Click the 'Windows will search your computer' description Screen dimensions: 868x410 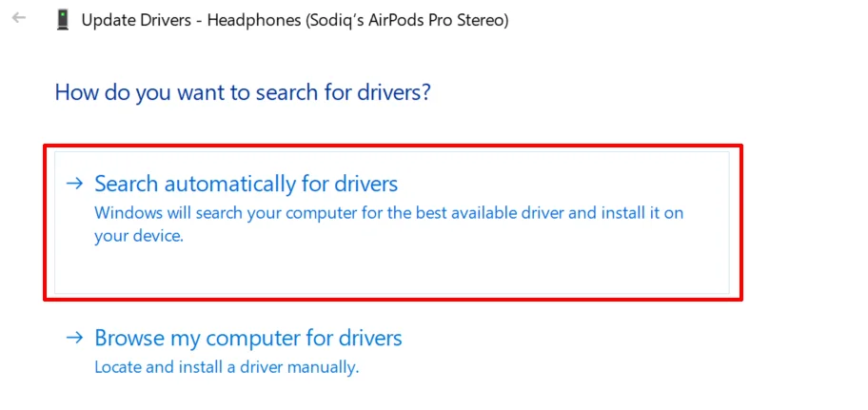[388, 225]
